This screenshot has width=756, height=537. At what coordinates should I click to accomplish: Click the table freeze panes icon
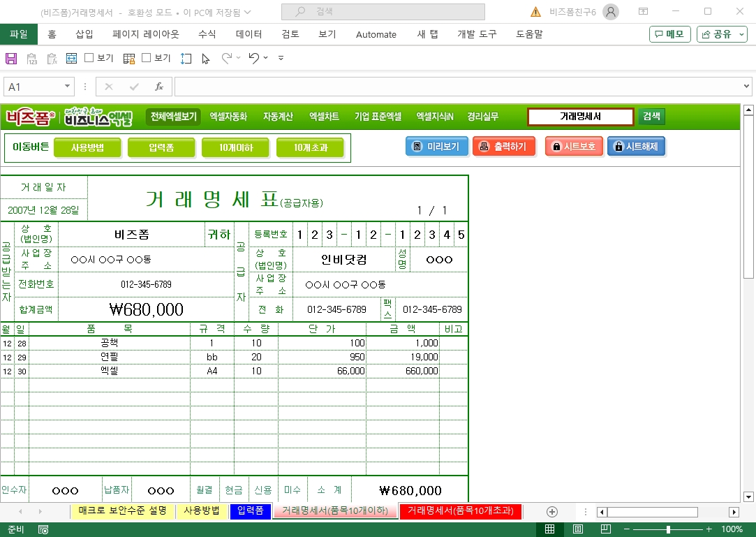point(128,59)
